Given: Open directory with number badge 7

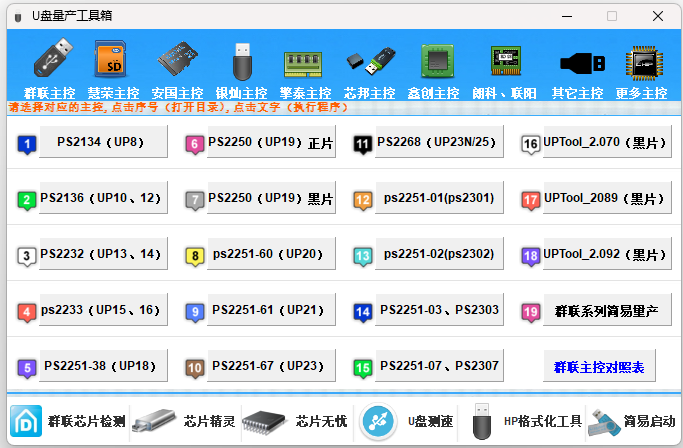Looking at the screenshot, I should (x=195, y=200).
